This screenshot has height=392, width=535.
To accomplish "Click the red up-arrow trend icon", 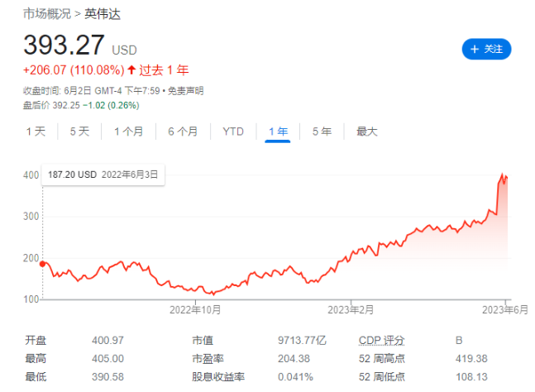I will click(x=131, y=70).
